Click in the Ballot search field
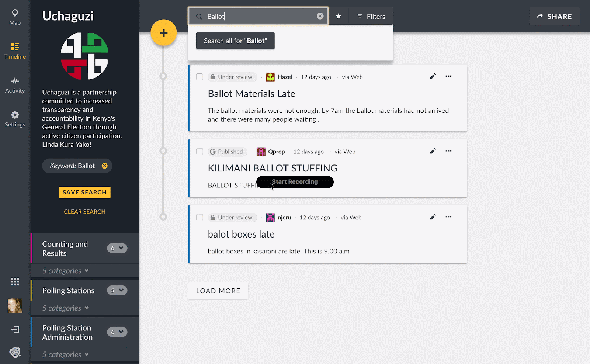This screenshot has width=590, height=364. [x=258, y=16]
